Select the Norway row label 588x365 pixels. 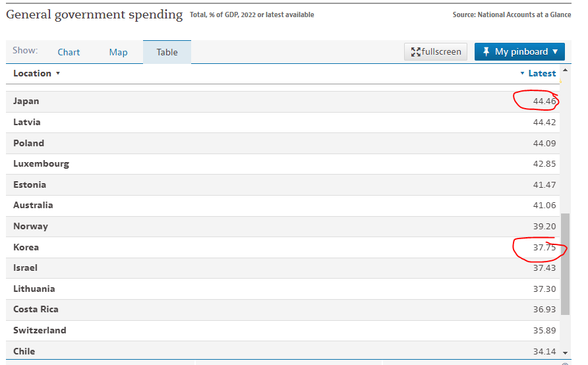coord(30,227)
